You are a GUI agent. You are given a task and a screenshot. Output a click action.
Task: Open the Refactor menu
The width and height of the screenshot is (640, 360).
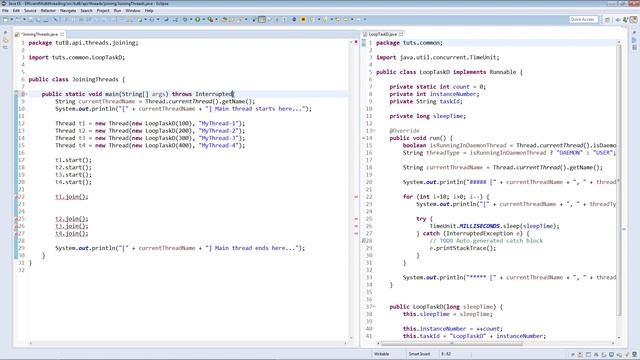pos(48,11)
